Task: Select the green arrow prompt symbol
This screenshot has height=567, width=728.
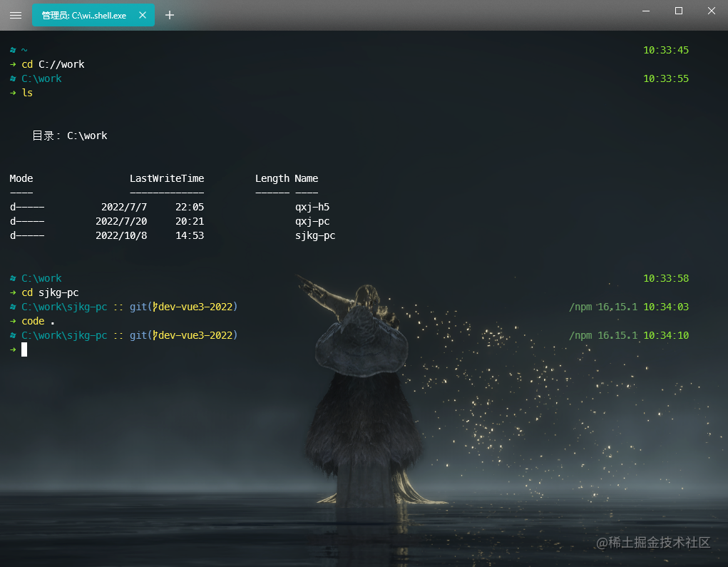Action: pos(13,349)
